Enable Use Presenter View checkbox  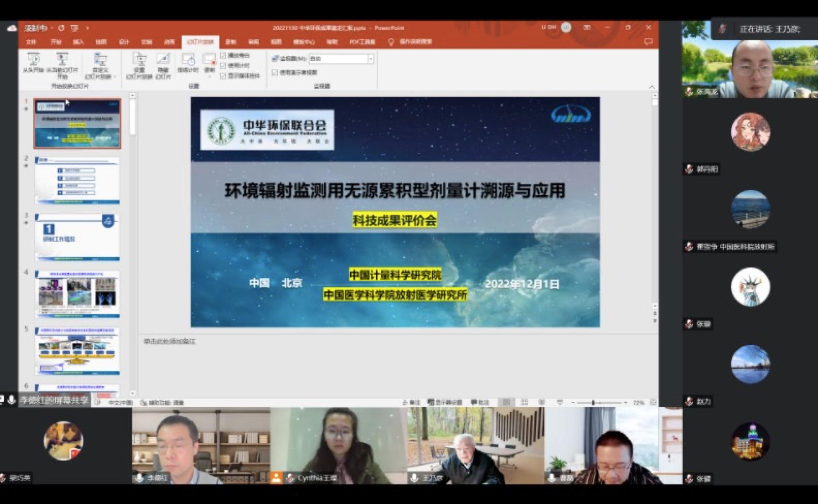(x=275, y=73)
